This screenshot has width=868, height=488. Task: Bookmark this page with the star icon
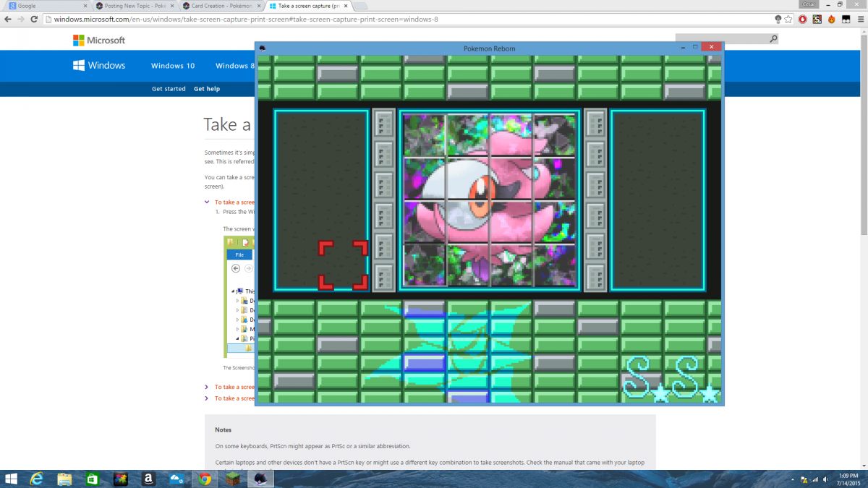[788, 19]
